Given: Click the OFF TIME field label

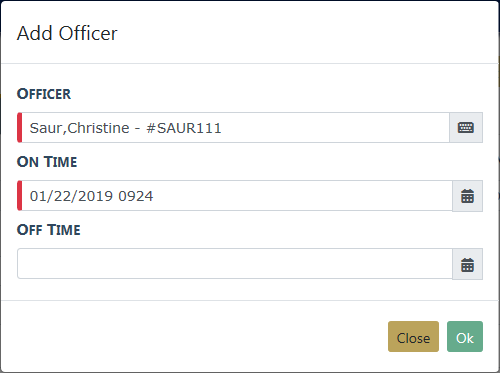Looking at the screenshot, I should (x=49, y=230).
